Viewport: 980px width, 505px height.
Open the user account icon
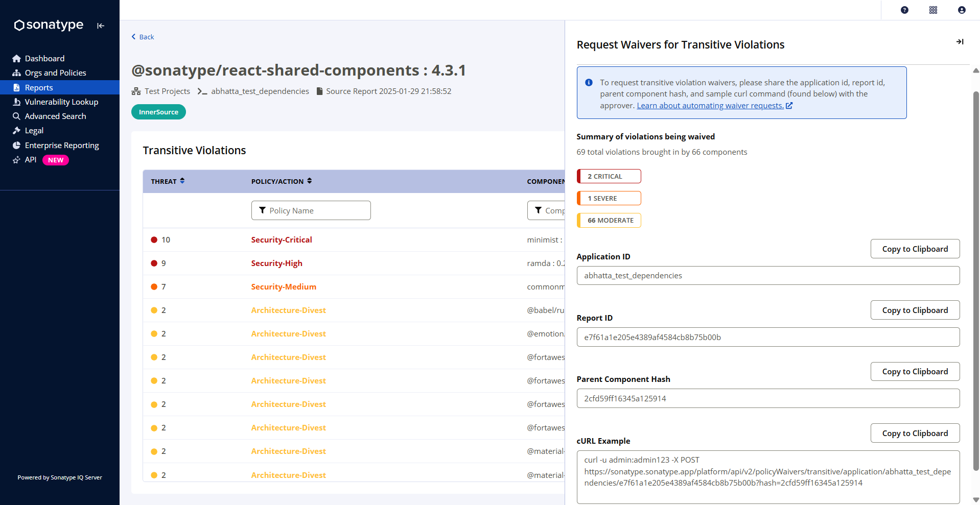coord(962,10)
